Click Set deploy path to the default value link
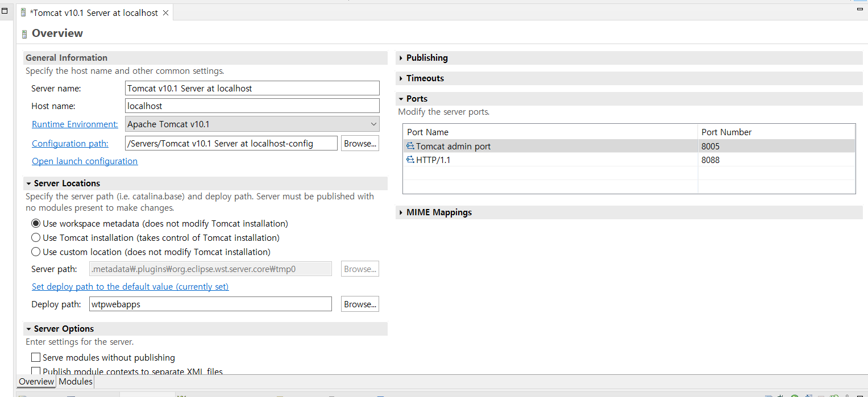Viewport: 868px width, 397px height. [130, 287]
